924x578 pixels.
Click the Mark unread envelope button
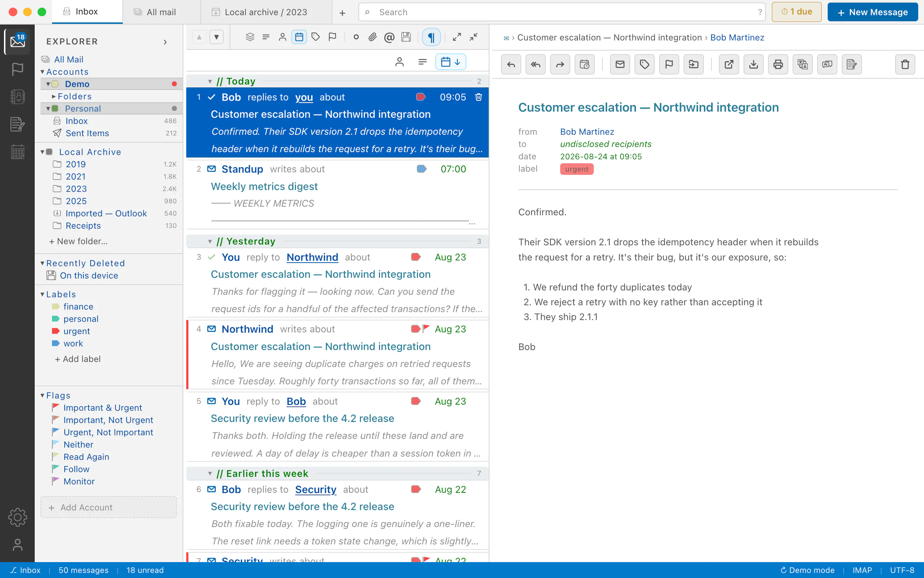point(620,64)
